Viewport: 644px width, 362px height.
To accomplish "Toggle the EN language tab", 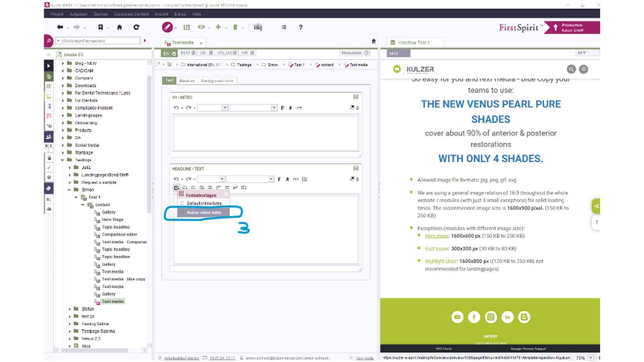I will click(169, 53).
